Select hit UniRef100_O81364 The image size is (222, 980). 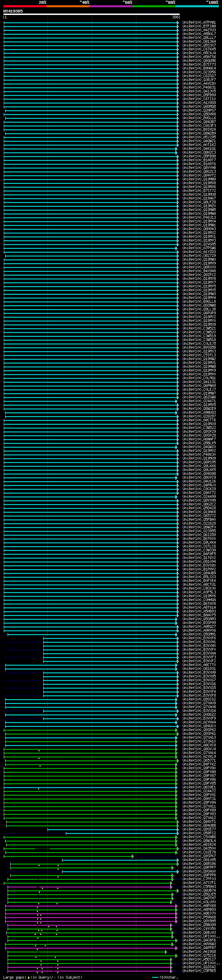click(x=199, y=41)
